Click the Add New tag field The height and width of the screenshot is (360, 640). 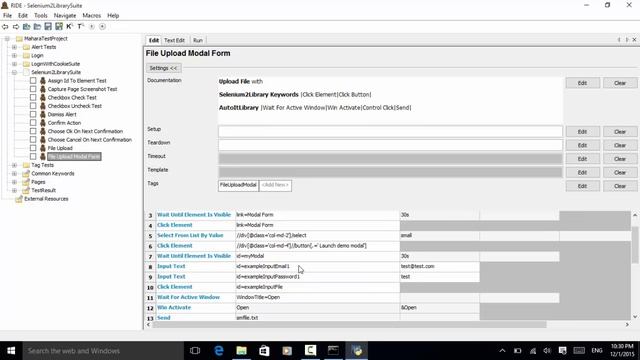click(x=276, y=185)
